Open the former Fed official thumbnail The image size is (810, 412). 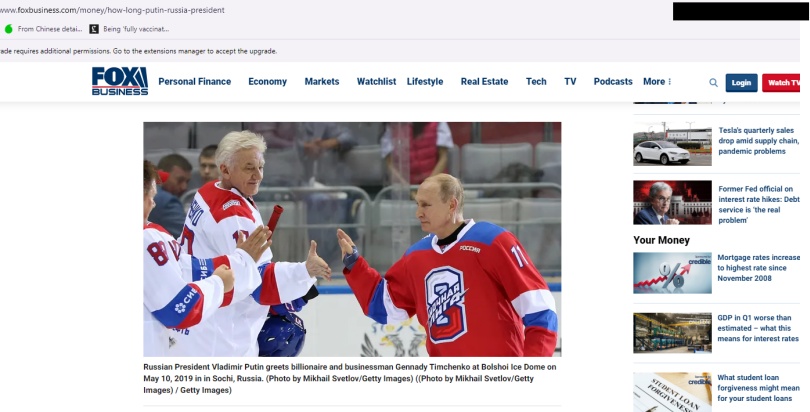coord(672,202)
